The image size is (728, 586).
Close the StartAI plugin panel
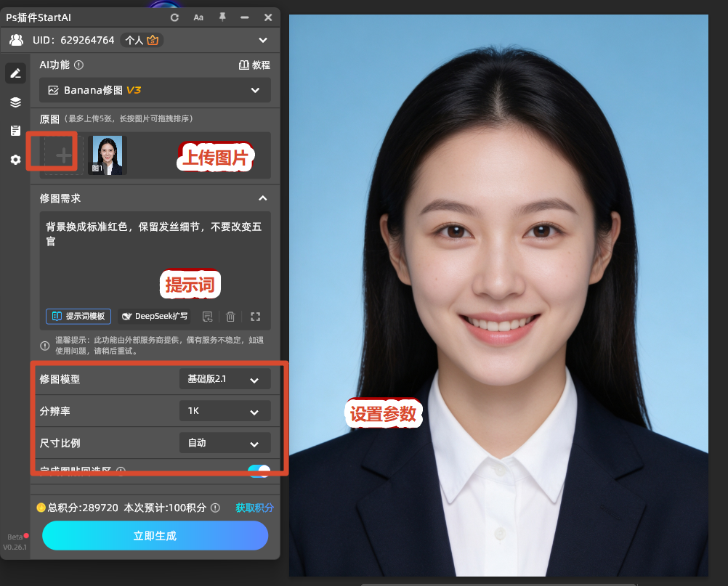point(268,17)
